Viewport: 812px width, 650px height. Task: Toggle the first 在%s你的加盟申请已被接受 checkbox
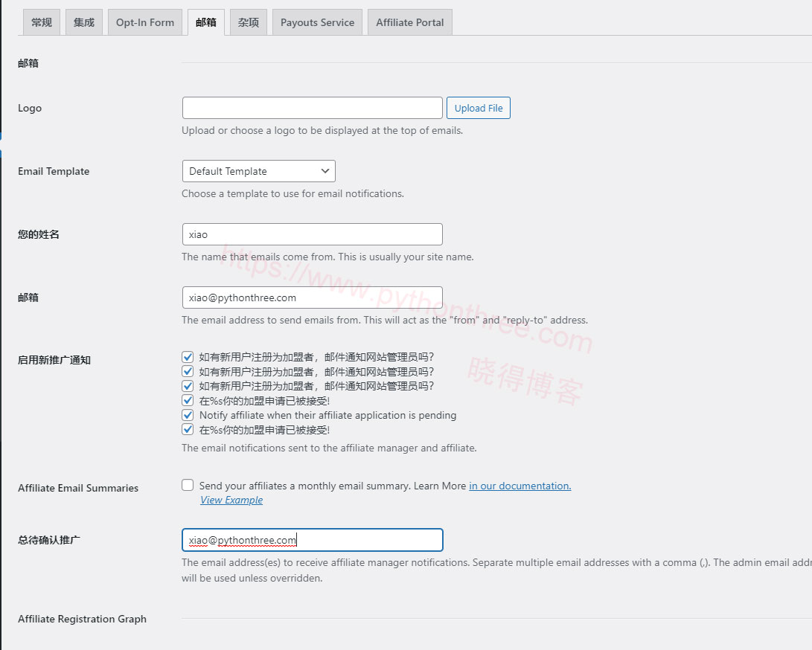point(188,400)
